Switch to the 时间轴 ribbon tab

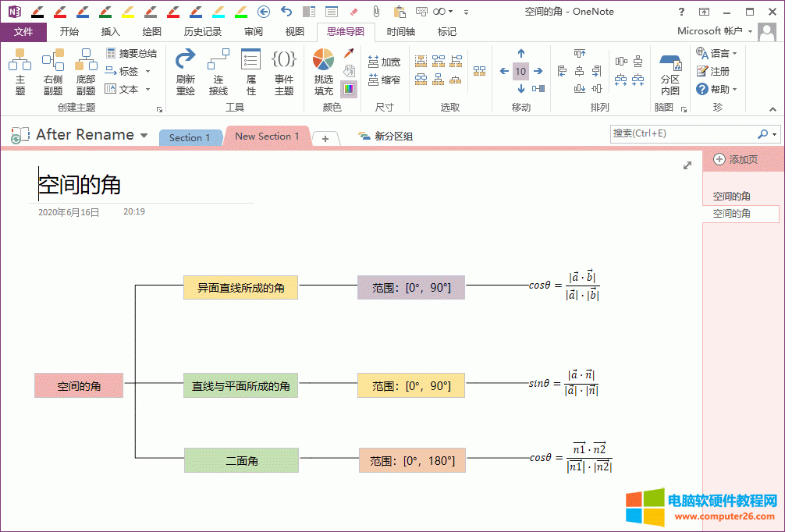[x=400, y=32]
